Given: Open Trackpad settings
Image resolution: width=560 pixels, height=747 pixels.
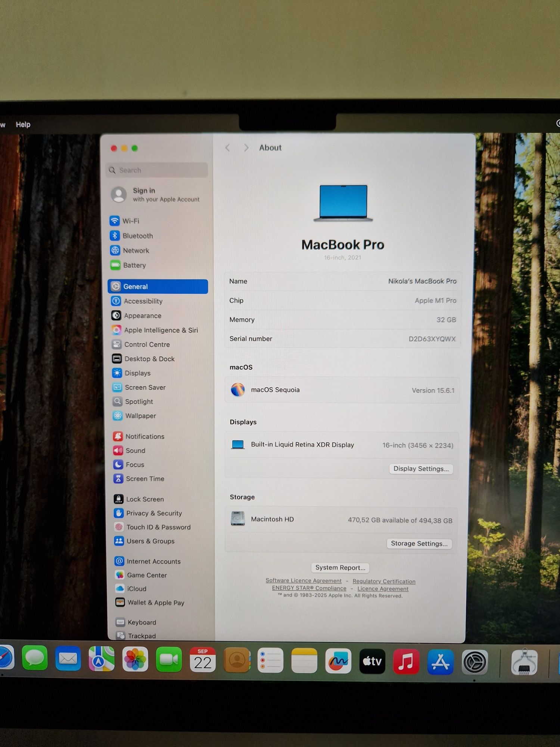Looking at the screenshot, I should [x=136, y=636].
